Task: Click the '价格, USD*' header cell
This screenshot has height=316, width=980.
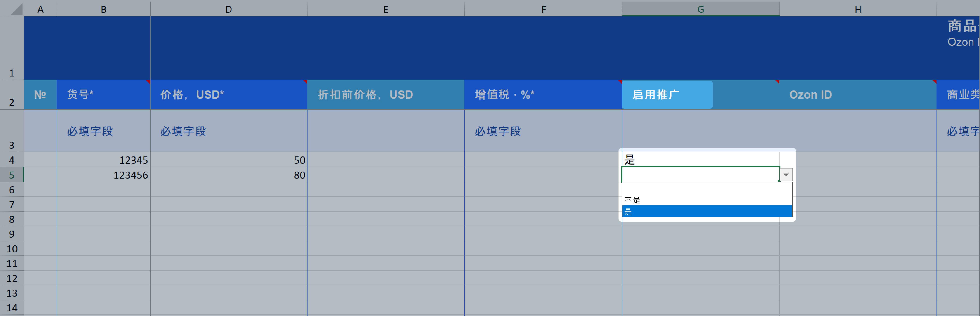Action: pos(229,95)
